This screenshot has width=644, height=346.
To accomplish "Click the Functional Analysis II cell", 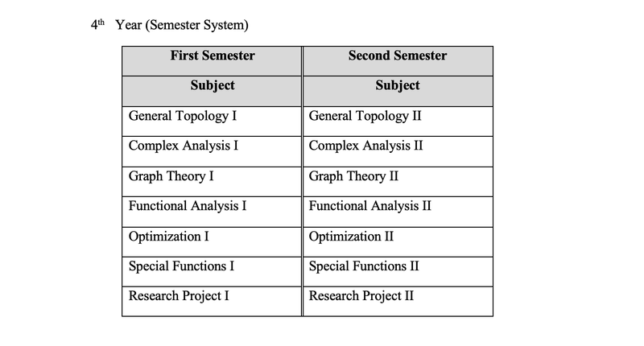I will pyautogui.click(x=398, y=212).
